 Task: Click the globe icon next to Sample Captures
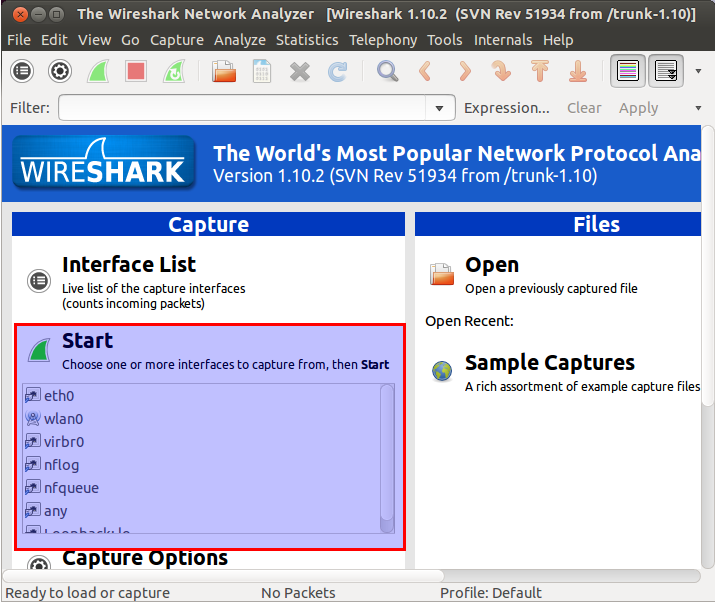coord(442,371)
